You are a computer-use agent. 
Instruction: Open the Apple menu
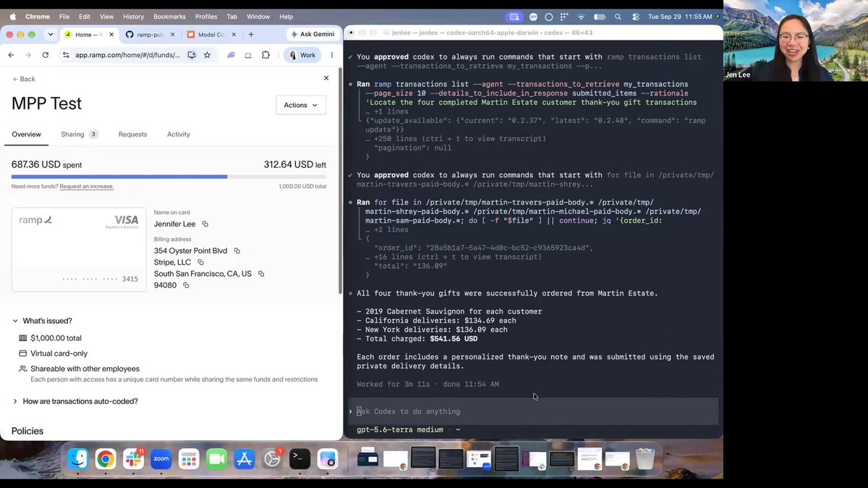pos(12,17)
